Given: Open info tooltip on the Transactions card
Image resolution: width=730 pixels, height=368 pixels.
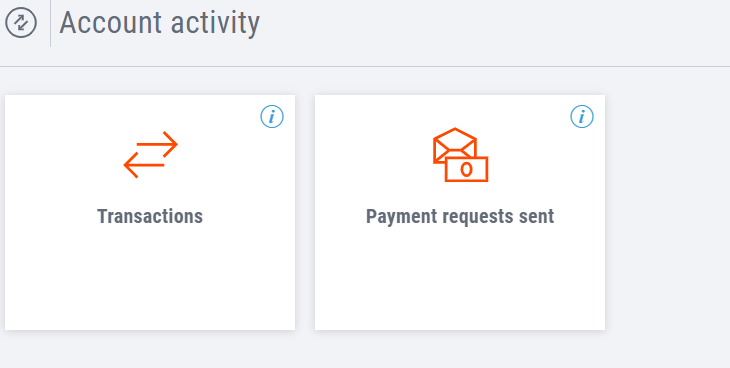Looking at the screenshot, I should (272, 116).
